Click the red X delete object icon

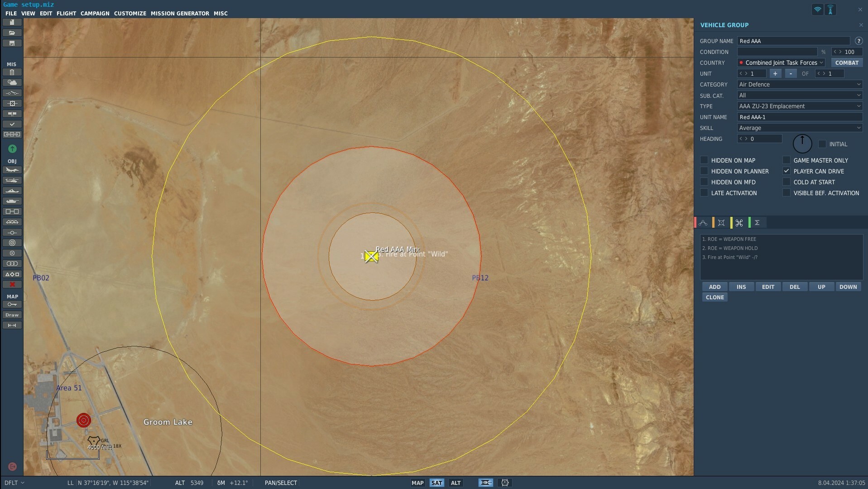(x=12, y=284)
